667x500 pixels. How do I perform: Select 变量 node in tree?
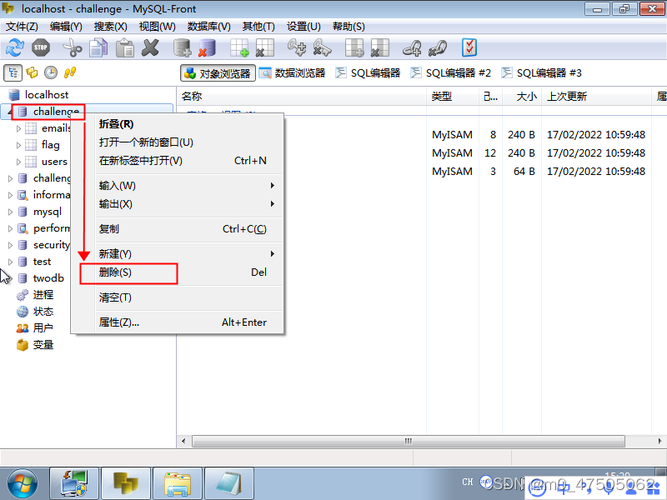43,345
